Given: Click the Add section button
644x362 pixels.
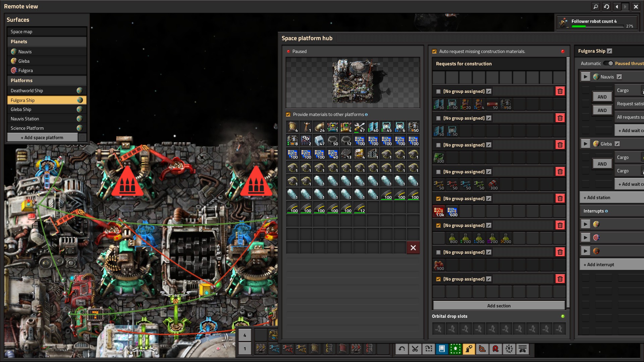Looking at the screenshot, I should [x=499, y=306].
